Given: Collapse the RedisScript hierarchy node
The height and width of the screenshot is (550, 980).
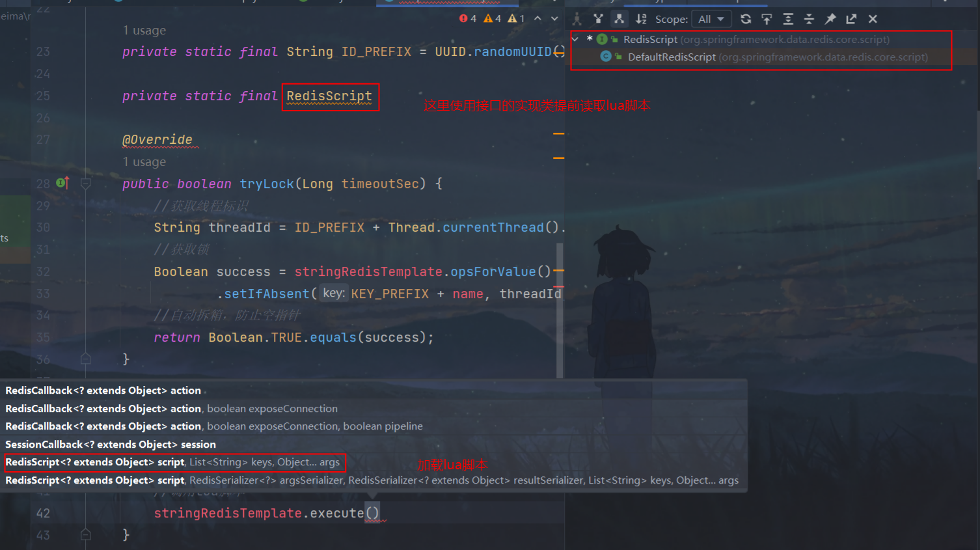Looking at the screenshot, I should point(575,39).
